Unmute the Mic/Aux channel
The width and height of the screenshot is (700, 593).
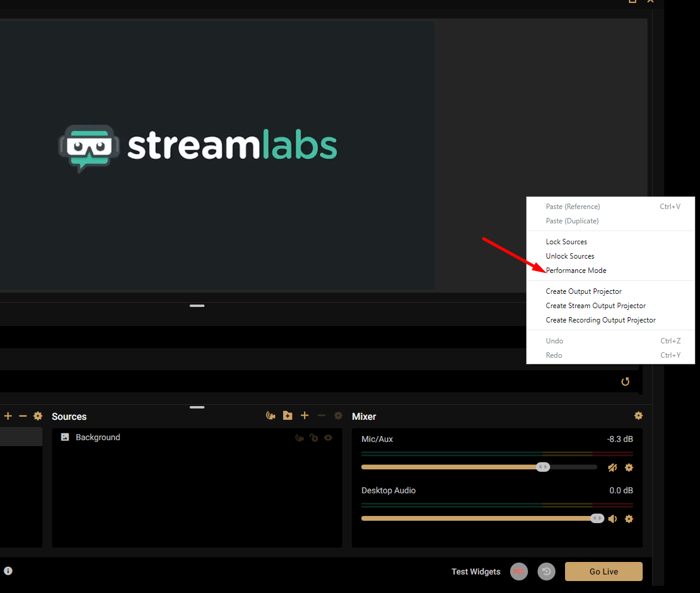[613, 467]
